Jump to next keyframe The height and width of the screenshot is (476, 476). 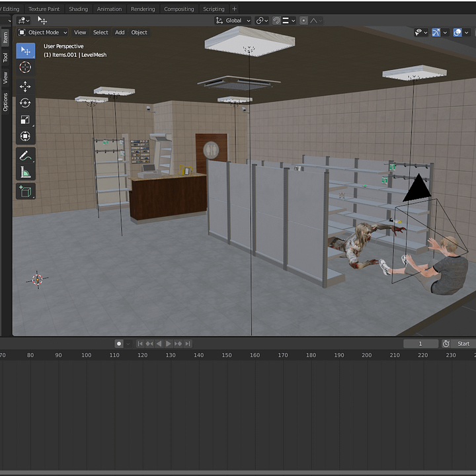pos(178,344)
